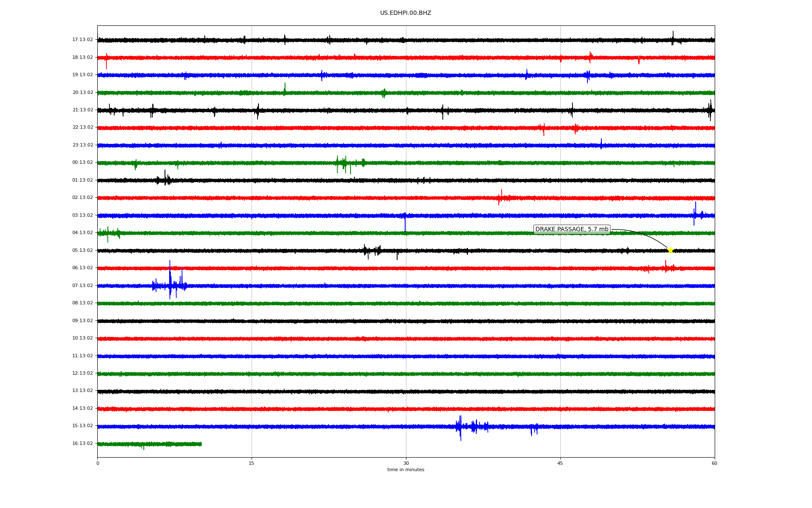Select the DRAKE PASSAGE, 5.7 mb annotation
The height and width of the screenshot is (508, 812).
[572, 229]
